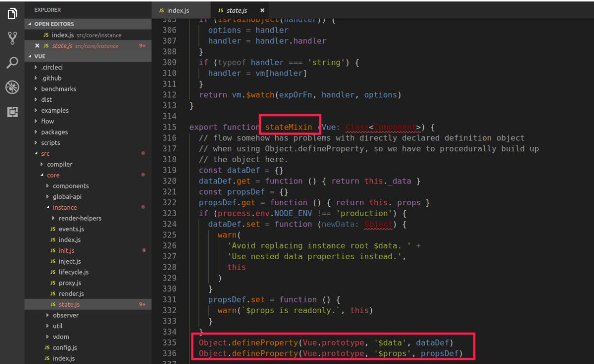Open lifecycle.js in the explorer

point(67,272)
